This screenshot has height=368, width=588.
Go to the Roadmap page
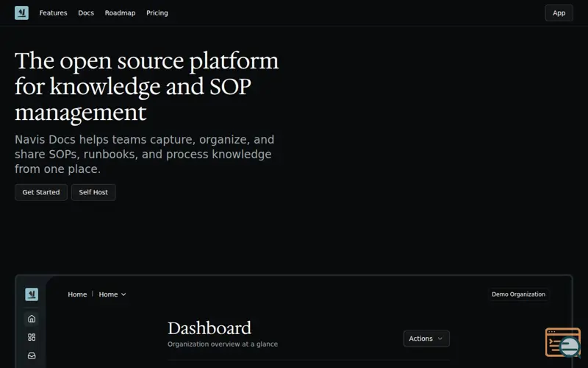[120, 13]
